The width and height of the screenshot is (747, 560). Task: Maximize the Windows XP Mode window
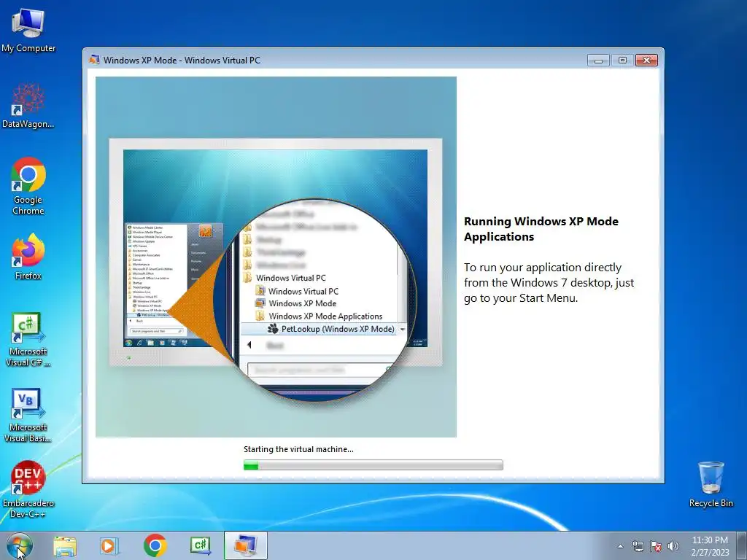622,61
